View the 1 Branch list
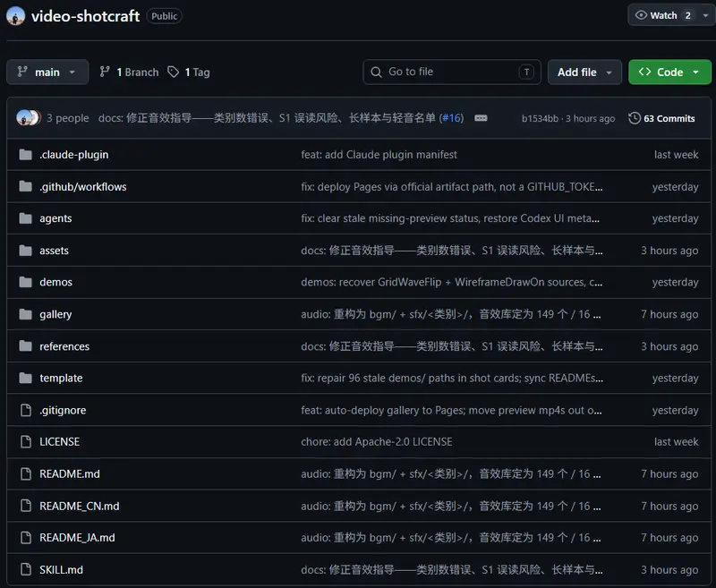 click(129, 72)
